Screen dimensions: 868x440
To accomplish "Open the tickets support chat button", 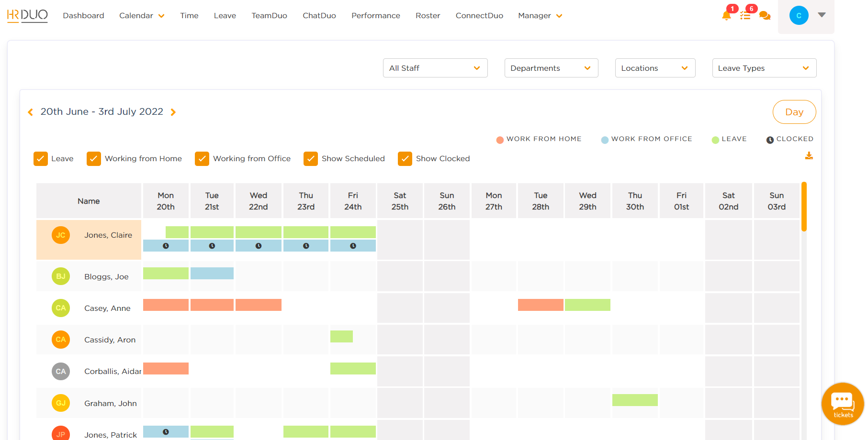I will [843, 404].
